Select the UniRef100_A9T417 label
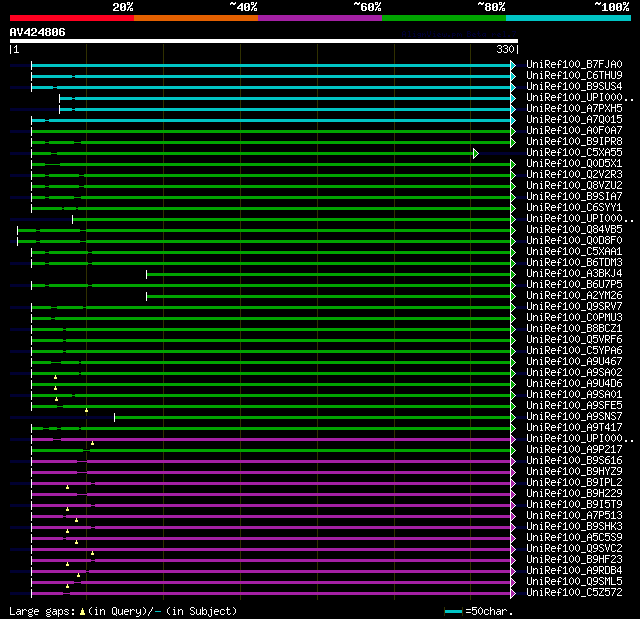Viewport: 640px width, 619px height. coord(574,428)
